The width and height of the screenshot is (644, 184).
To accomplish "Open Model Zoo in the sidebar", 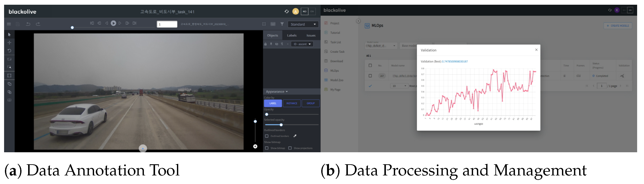I will (x=336, y=80).
